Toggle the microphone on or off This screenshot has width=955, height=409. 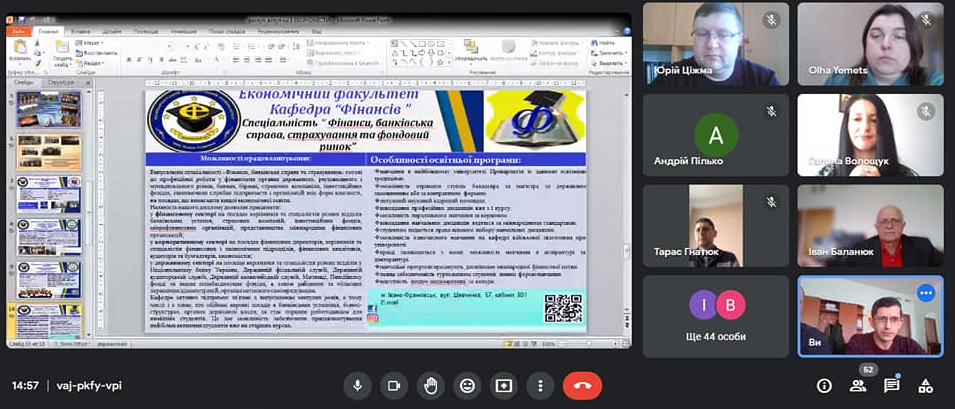pos(357,385)
